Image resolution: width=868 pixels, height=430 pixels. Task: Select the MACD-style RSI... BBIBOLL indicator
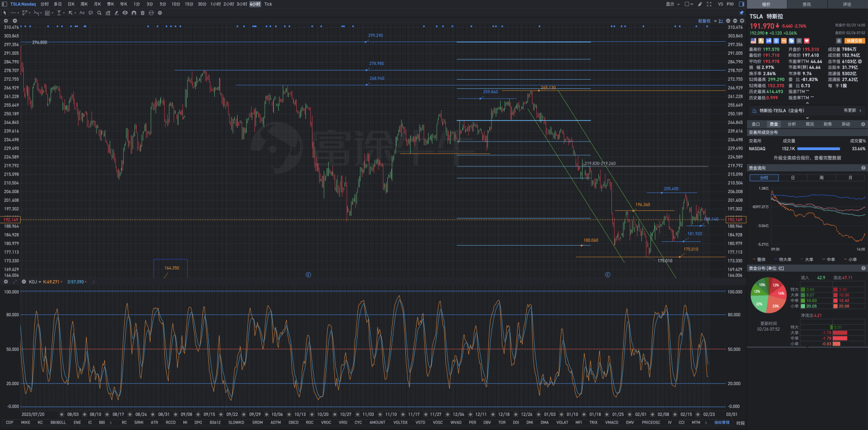click(x=58, y=422)
